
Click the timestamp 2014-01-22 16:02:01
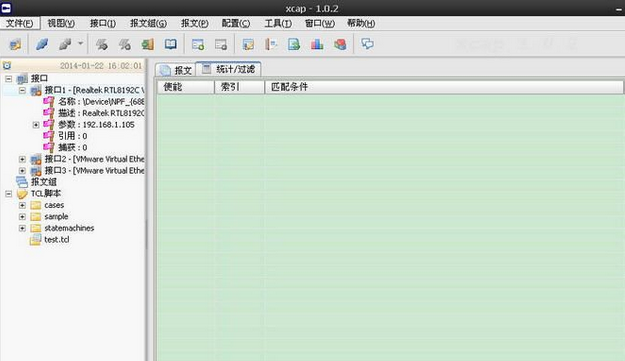pos(101,66)
